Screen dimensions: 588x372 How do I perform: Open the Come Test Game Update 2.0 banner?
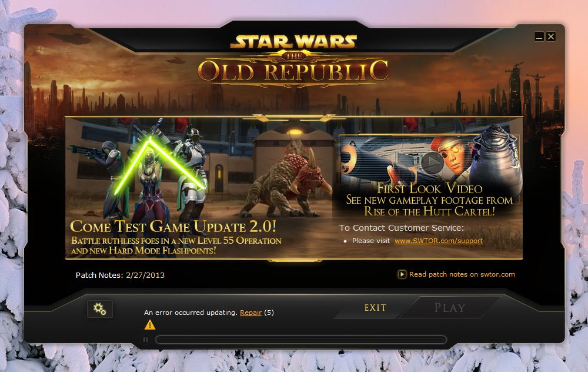173,227
